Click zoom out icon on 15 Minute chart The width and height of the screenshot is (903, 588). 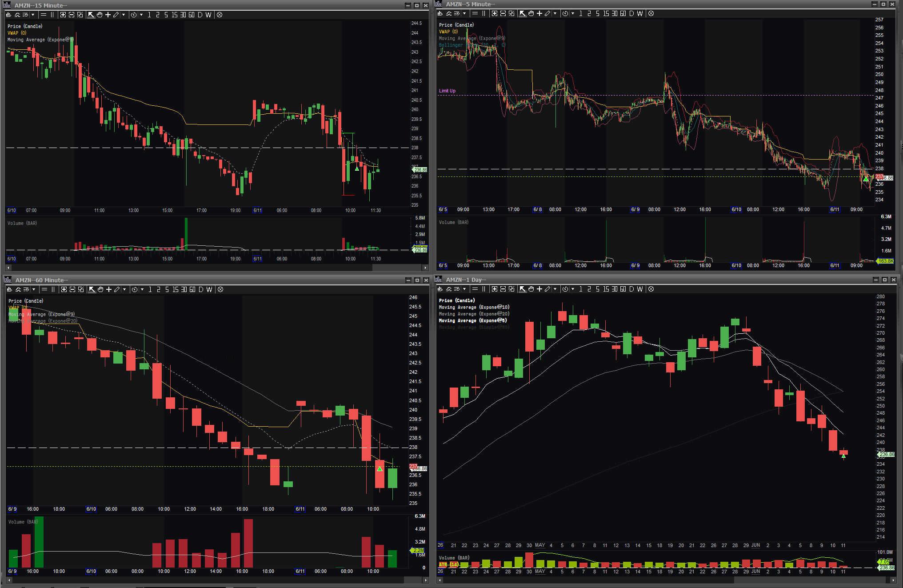(x=72, y=15)
